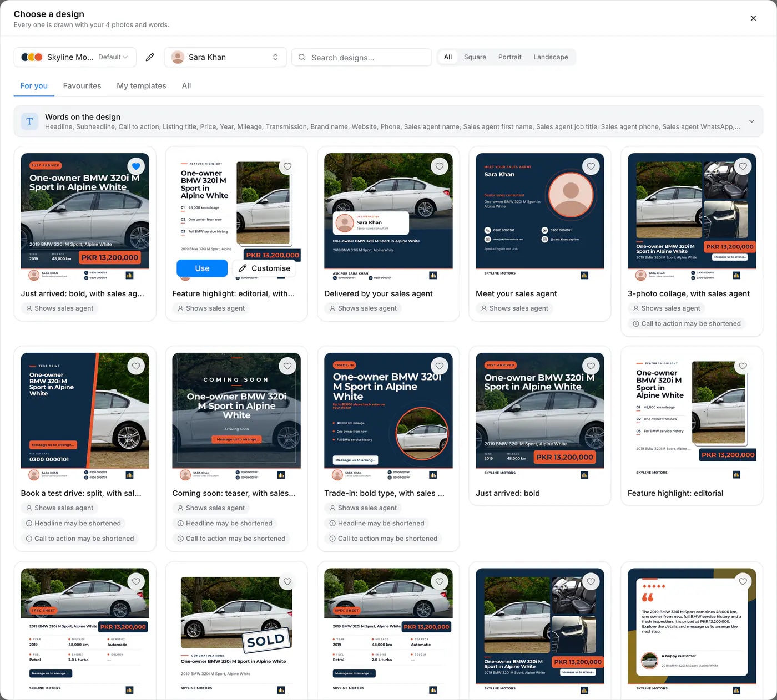Favourite the SOLD congratulations design
777x700 pixels.
287,581
